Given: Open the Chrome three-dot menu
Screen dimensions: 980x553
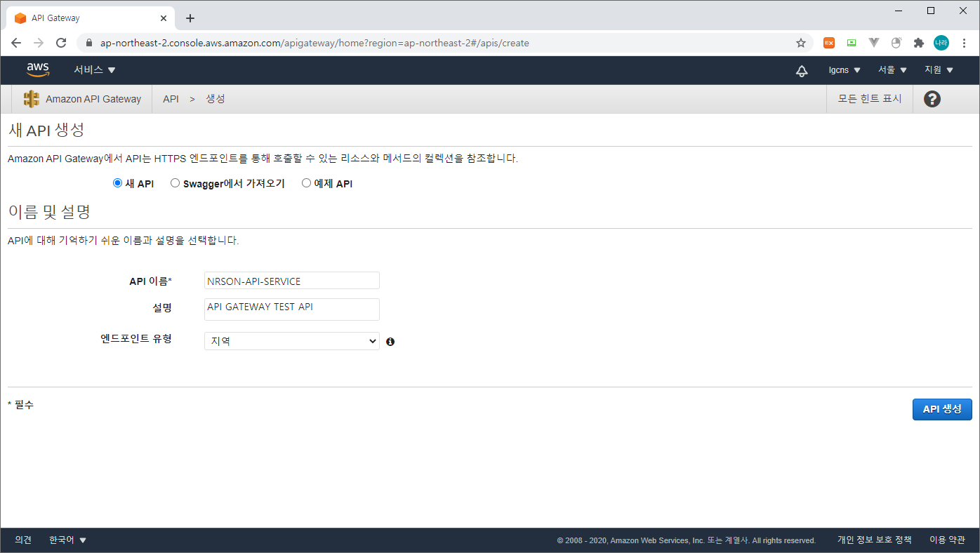Looking at the screenshot, I should pos(964,43).
